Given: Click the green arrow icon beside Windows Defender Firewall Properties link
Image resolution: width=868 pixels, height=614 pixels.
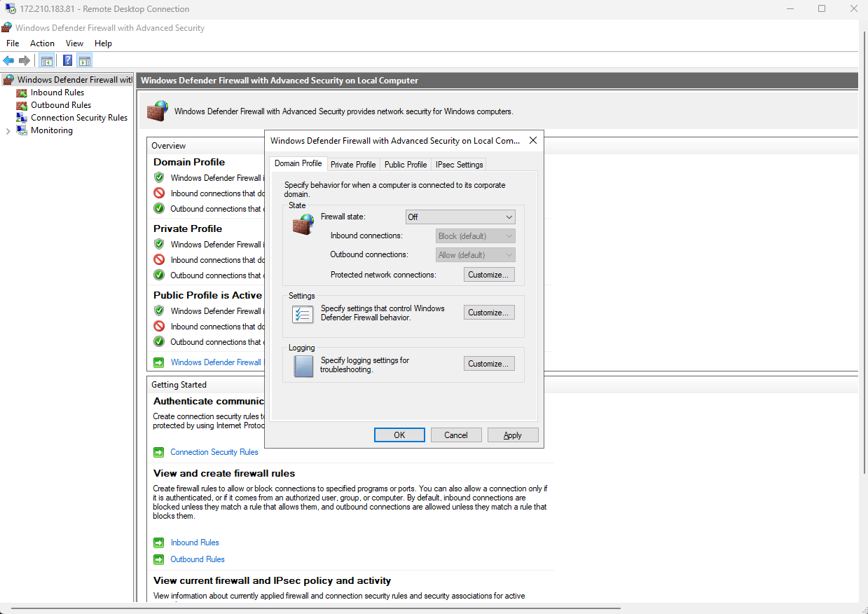Looking at the screenshot, I should tap(158, 362).
